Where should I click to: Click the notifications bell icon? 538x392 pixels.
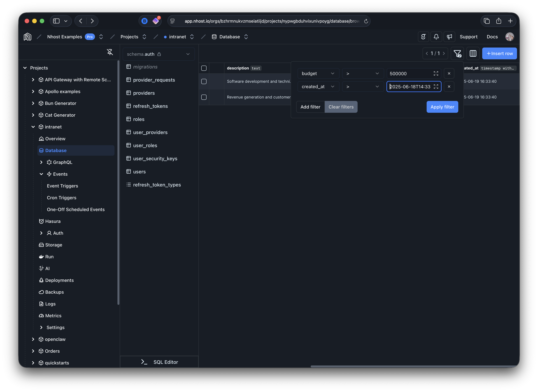coord(436,37)
